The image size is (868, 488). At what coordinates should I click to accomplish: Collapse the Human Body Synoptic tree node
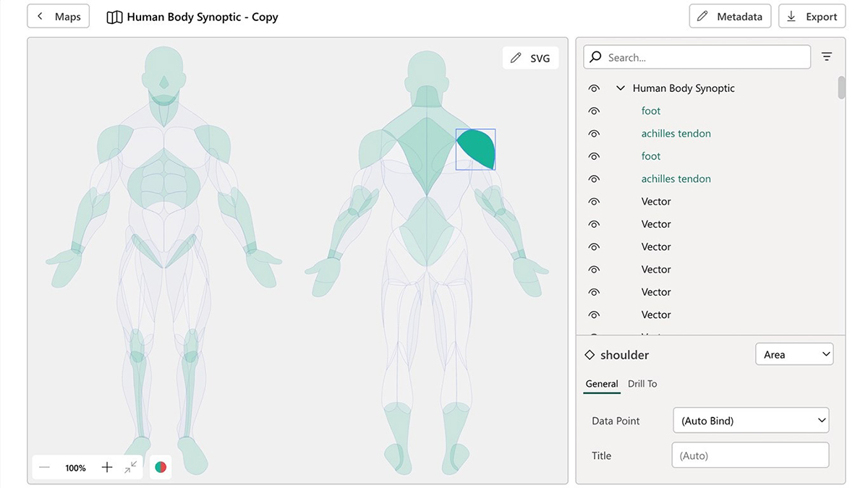point(620,87)
